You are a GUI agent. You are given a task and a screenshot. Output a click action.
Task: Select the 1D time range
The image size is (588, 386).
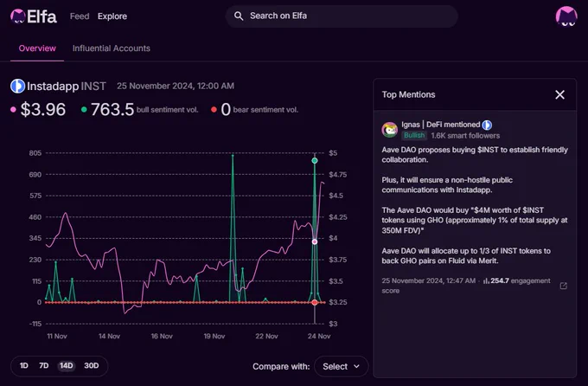pos(24,366)
